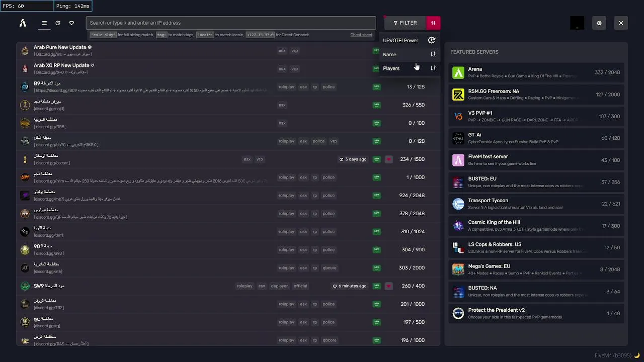Select the Arena featured server

click(536, 72)
